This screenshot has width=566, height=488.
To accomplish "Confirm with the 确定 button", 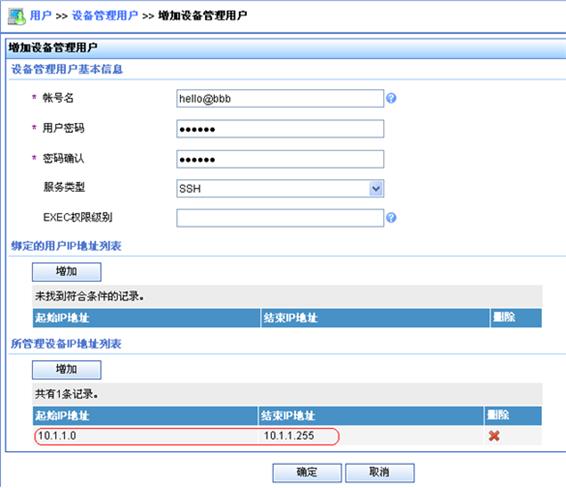I will [307, 472].
